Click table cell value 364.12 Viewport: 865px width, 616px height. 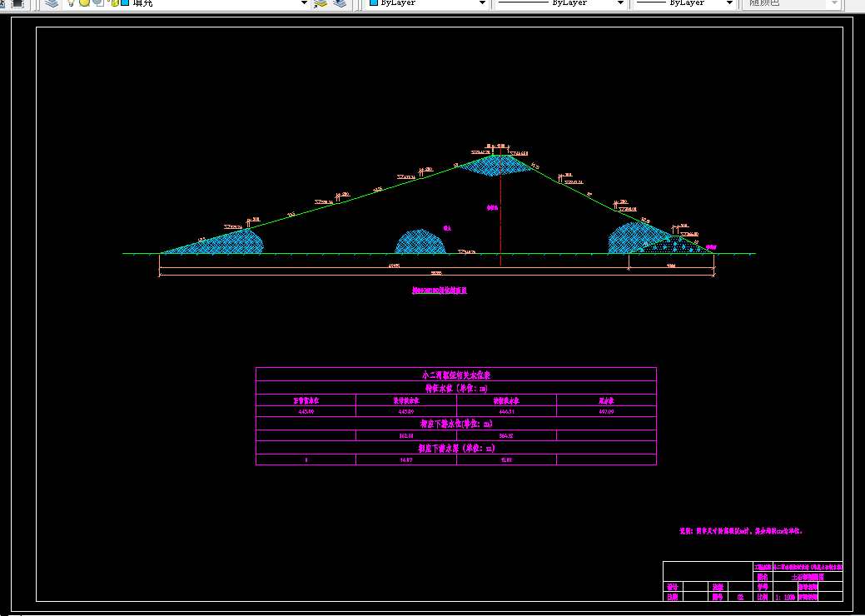coord(506,435)
